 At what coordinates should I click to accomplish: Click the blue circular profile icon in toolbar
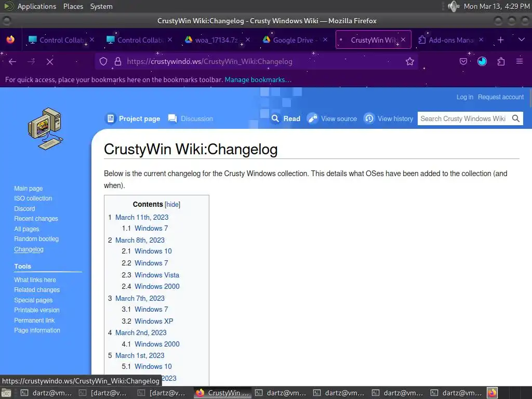click(482, 61)
